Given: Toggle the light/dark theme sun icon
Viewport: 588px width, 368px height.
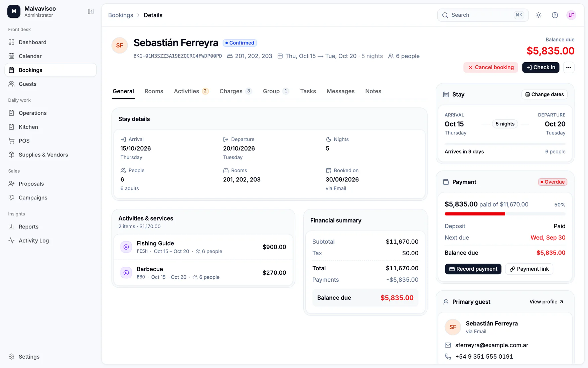Looking at the screenshot, I should [x=539, y=15].
